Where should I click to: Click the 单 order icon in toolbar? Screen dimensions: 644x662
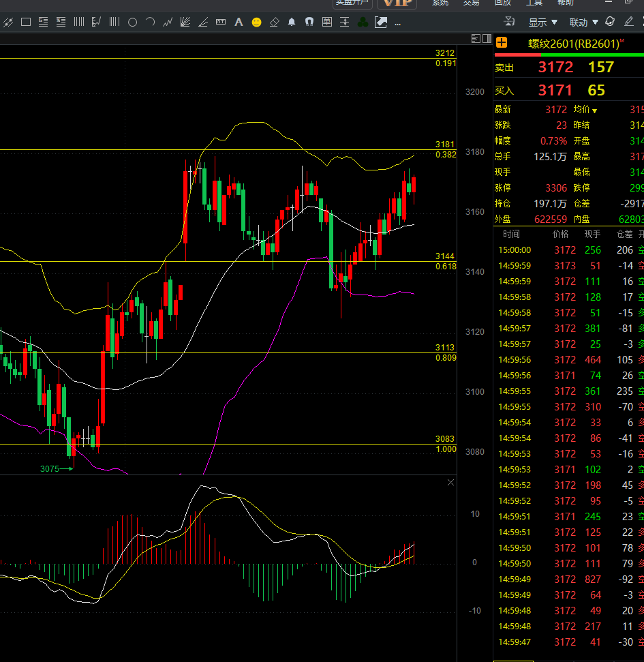pyautogui.click(x=326, y=22)
